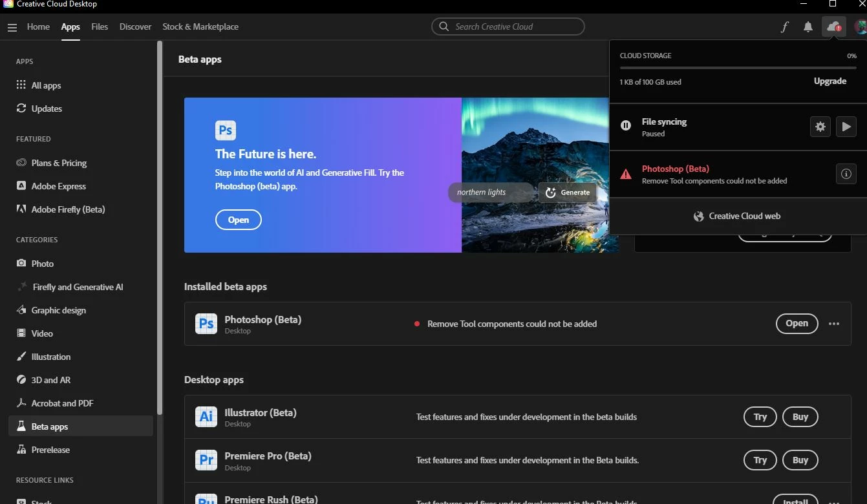
Task: Select Acrobat and PDF category
Action: coord(62,403)
